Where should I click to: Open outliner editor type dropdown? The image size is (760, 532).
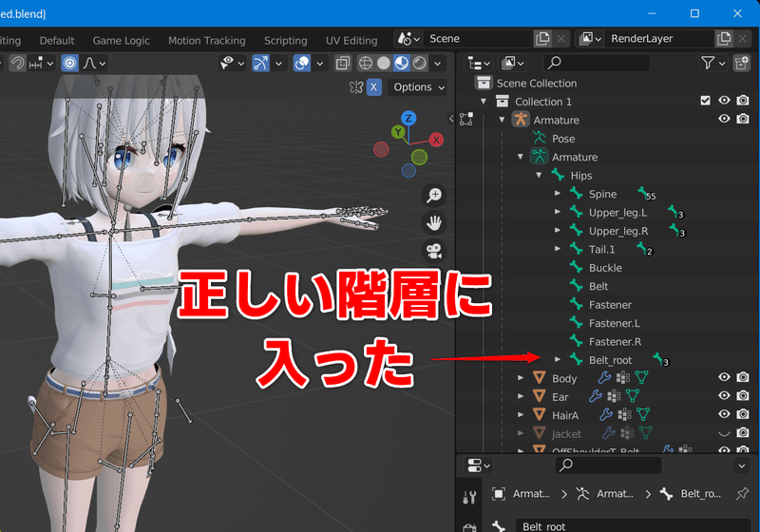(x=479, y=63)
